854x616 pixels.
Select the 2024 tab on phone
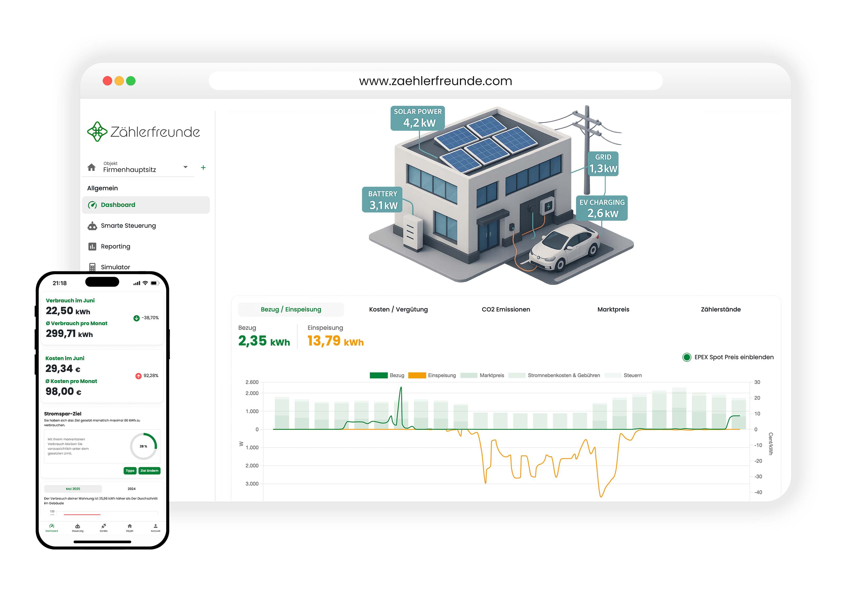(131, 489)
